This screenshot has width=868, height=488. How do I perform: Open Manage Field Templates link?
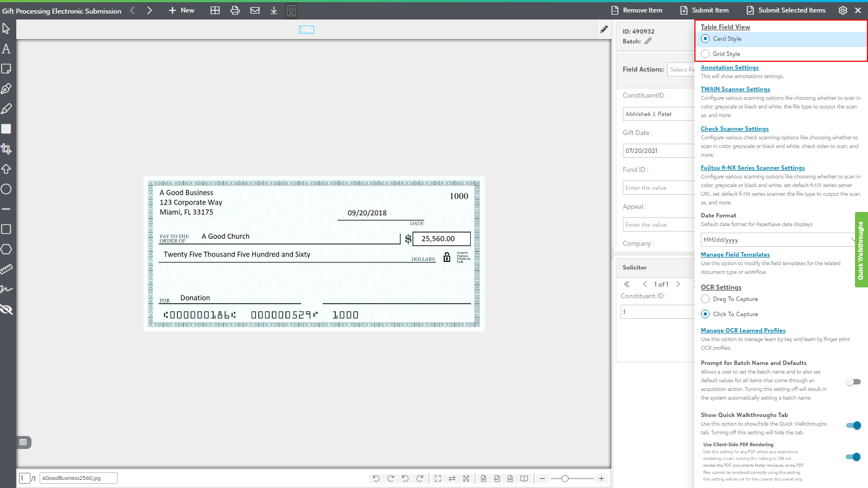tap(735, 254)
